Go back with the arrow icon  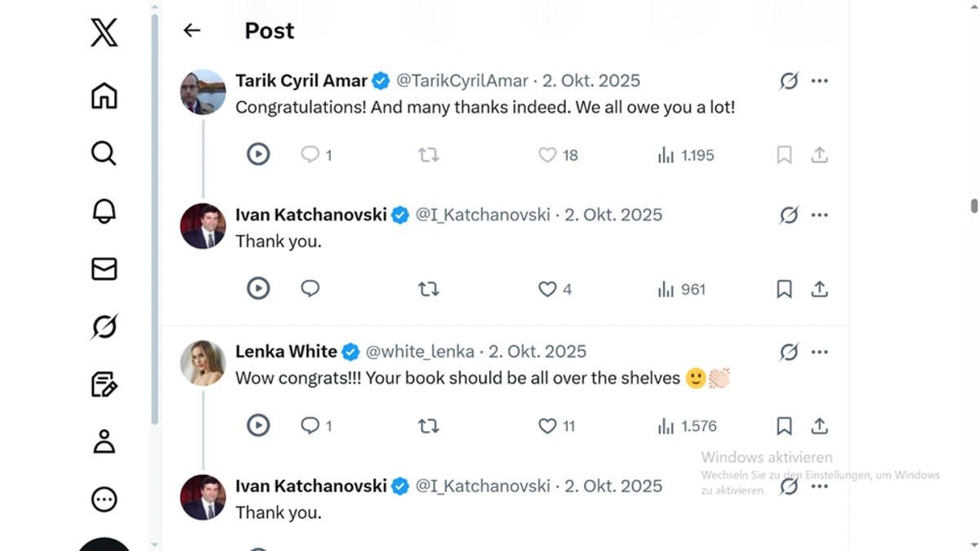(x=192, y=30)
